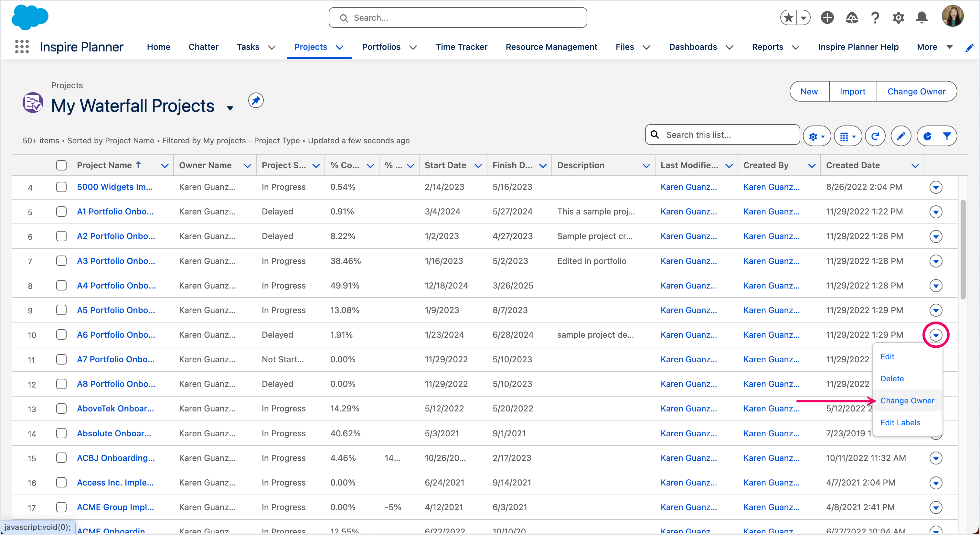Expand the Portfolios nav dropdown chevron
This screenshot has height=535, width=980.
pos(413,48)
